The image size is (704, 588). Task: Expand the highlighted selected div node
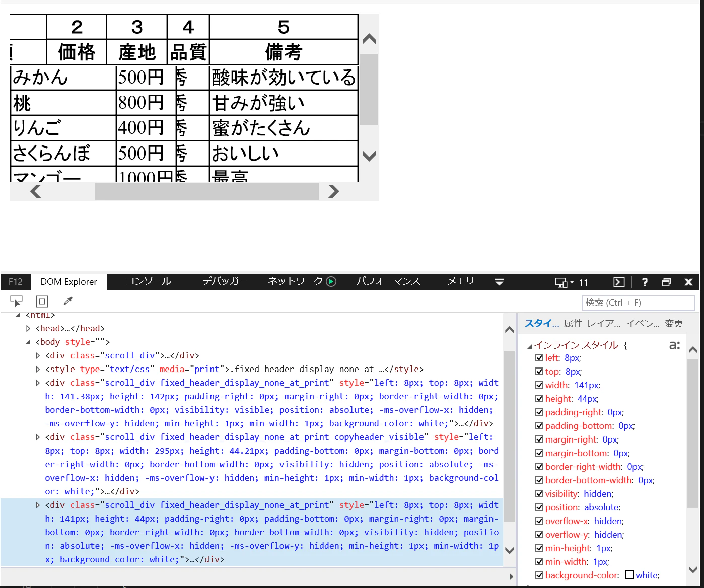tap(38, 505)
